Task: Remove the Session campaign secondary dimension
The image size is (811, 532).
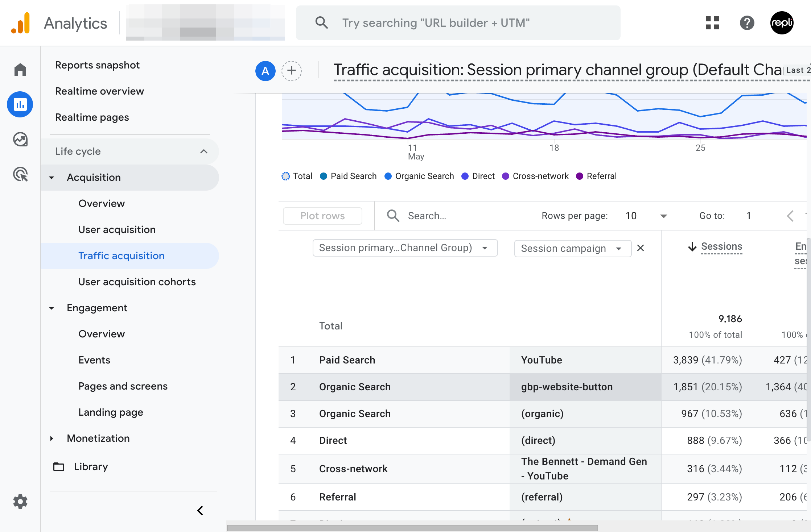Action: click(641, 248)
